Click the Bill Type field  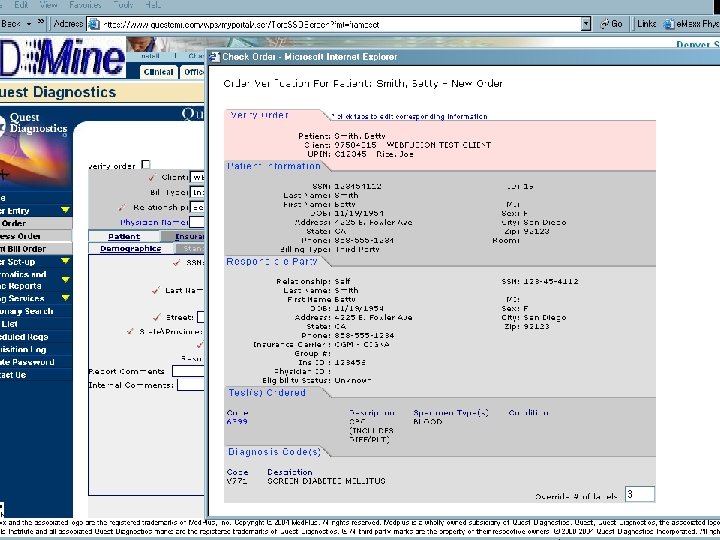coord(197,192)
